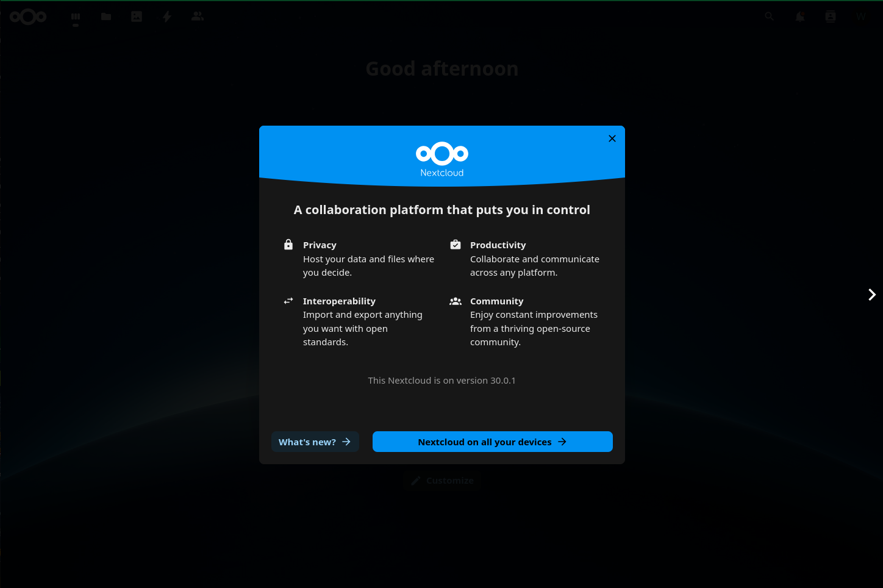This screenshot has width=883, height=588.
Task: Click the Interoperability arrows icon
Action: pos(288,301)
